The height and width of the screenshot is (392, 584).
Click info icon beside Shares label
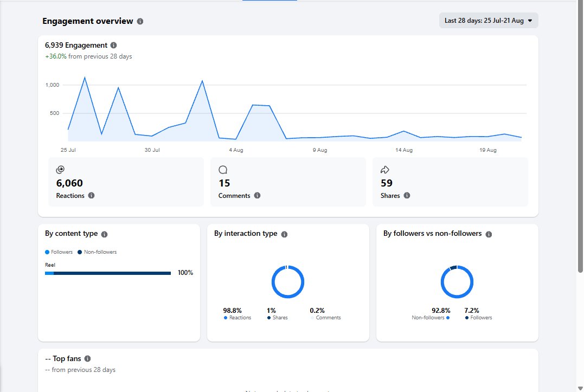407,195
